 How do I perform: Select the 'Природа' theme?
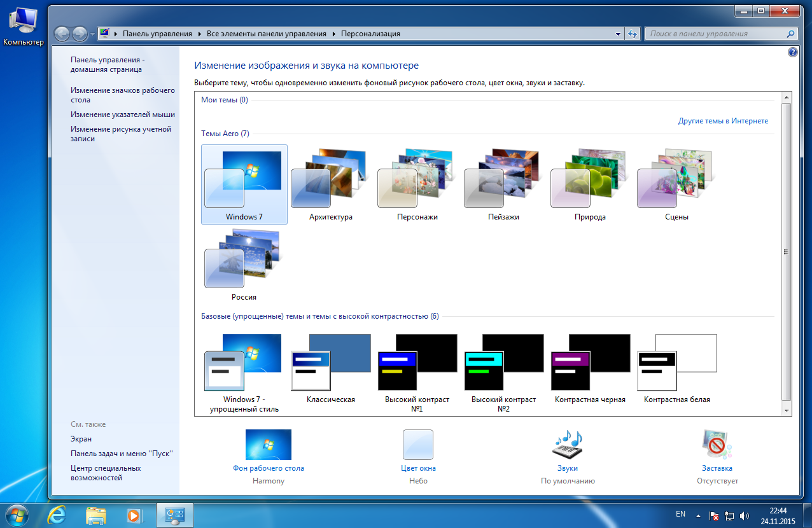[591, 184]
